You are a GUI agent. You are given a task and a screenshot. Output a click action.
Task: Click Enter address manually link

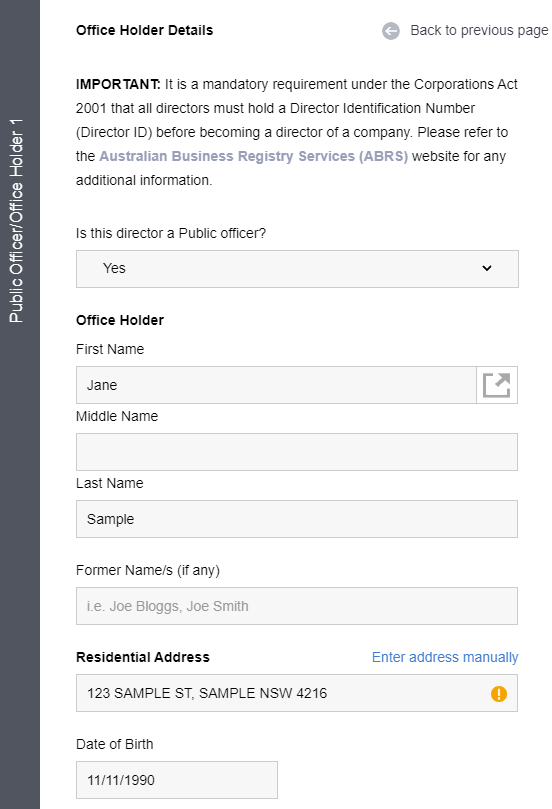445,657
